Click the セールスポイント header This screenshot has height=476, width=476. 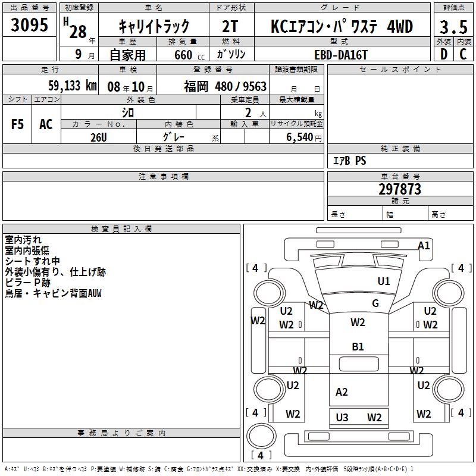click(x=400, y=69)
